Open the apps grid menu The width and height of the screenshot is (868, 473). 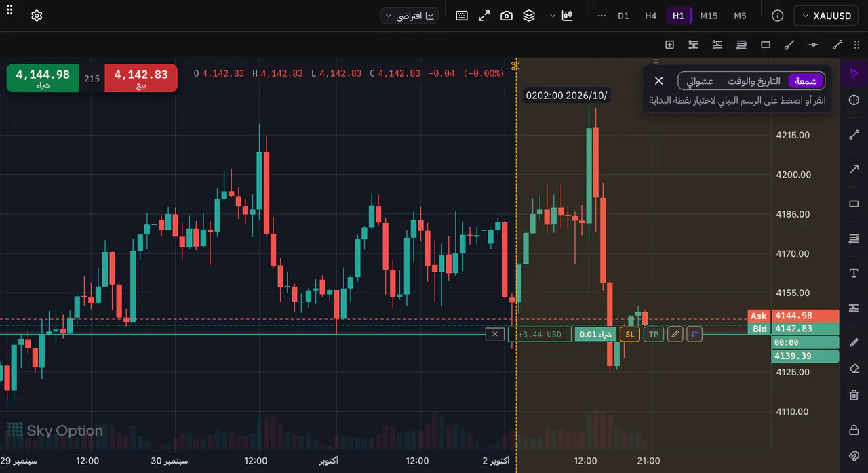tap(9, 9)
